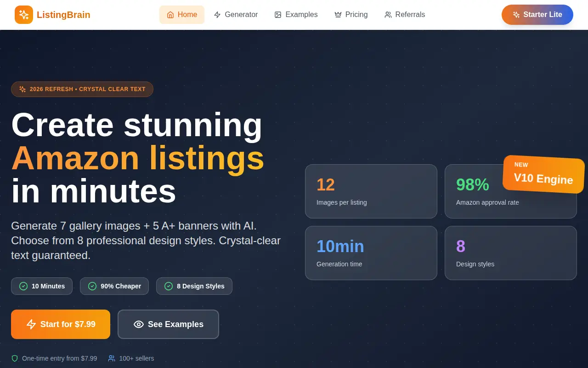
Task: Open the ListingBrain brand name link
Action: click(x=63, y=15)
